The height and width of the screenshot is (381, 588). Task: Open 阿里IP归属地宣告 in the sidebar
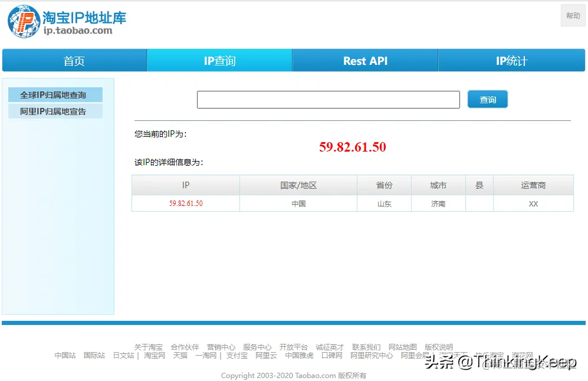pyautogui.click(x=55, y=111)
